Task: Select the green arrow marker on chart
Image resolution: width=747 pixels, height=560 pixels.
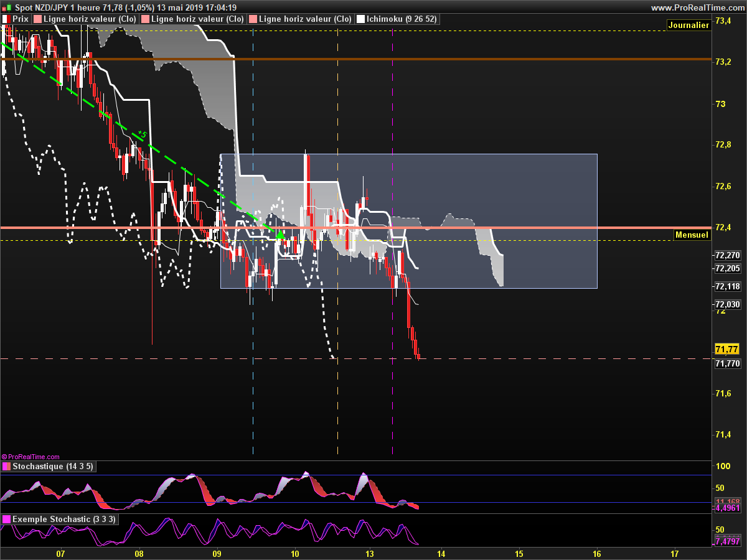Action: [x=280, y=235]
